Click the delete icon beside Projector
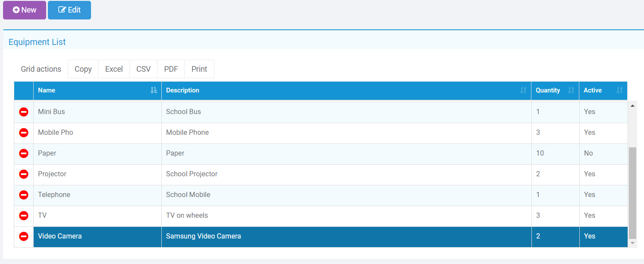644x264 pixels. point(24,174)
